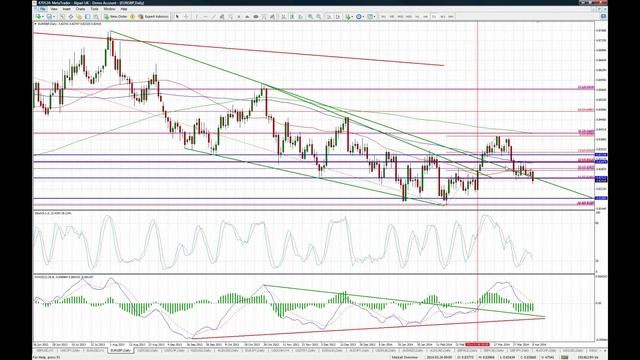Toggle the Expert Advisors button
The width and height of the screenshot is (640, 360).
pos(153,17)
